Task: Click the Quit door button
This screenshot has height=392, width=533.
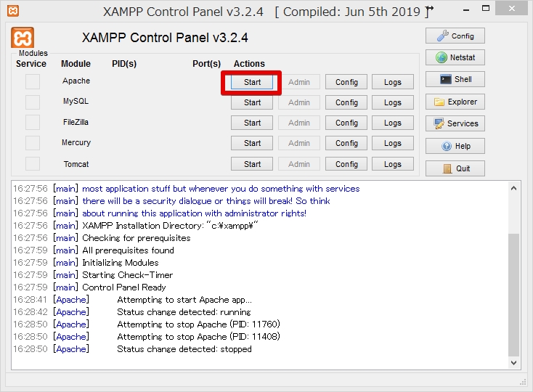Action: pyautogui.click(x=455, y=168)
